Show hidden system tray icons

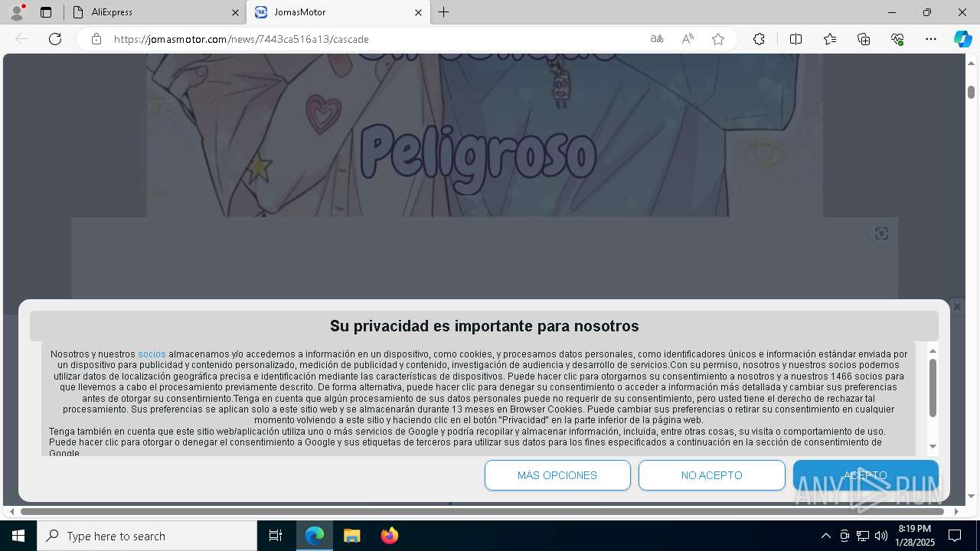click(825, 536)
